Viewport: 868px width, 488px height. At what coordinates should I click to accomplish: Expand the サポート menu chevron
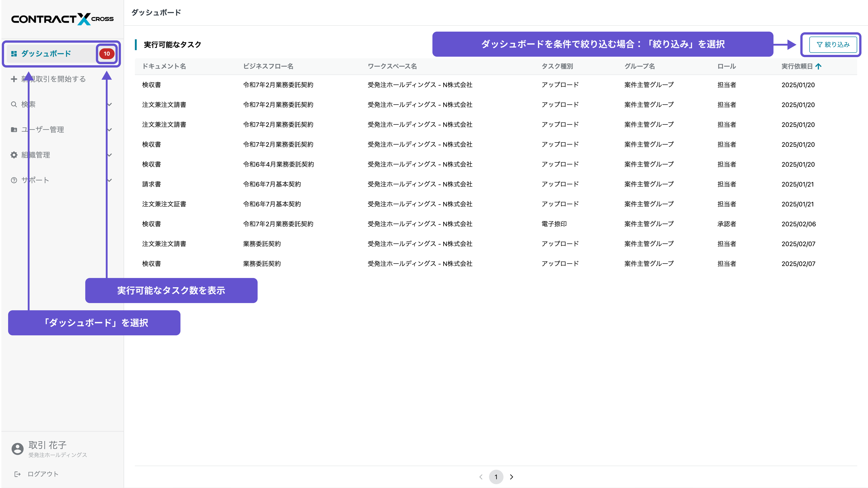pyautogui.click(x=109, y=180)
